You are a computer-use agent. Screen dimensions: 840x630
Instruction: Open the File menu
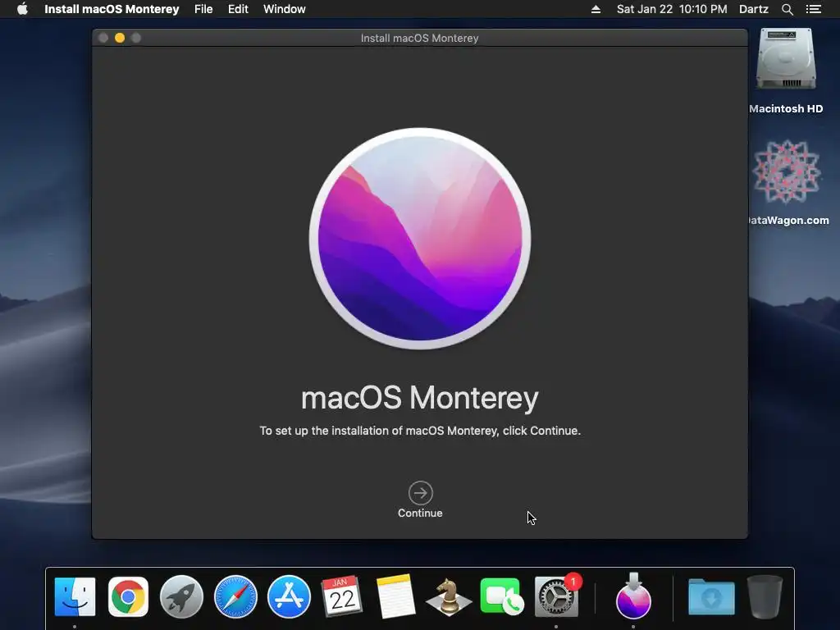(x=203, y=9)
